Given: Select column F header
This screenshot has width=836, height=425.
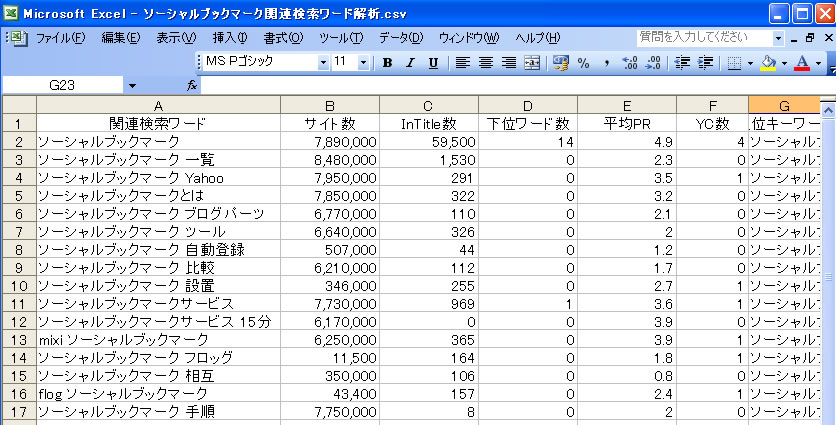Looking at the screenshot, I should (x=712, y=106).
